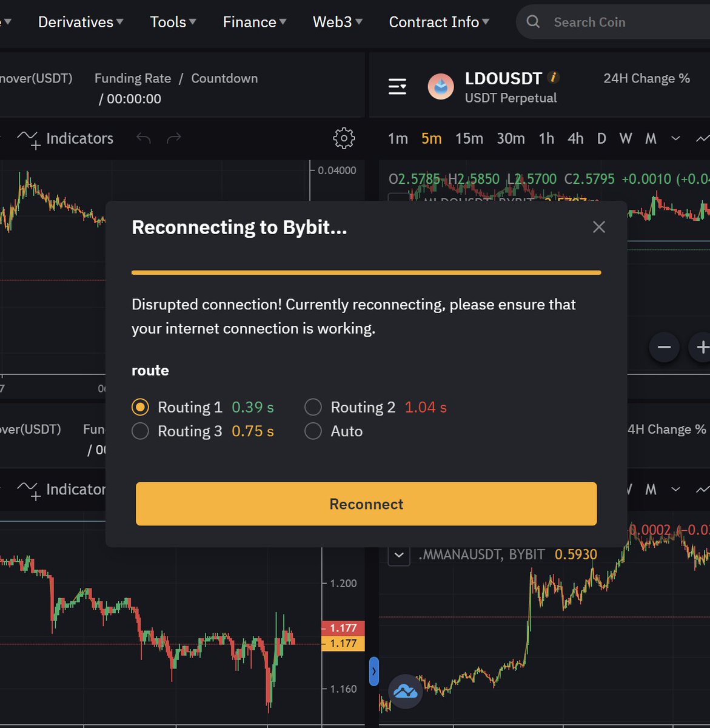Click the .MMANAUSDT, BYBIT legend label
Screen dimensions: 710x728
pos(481,554)
